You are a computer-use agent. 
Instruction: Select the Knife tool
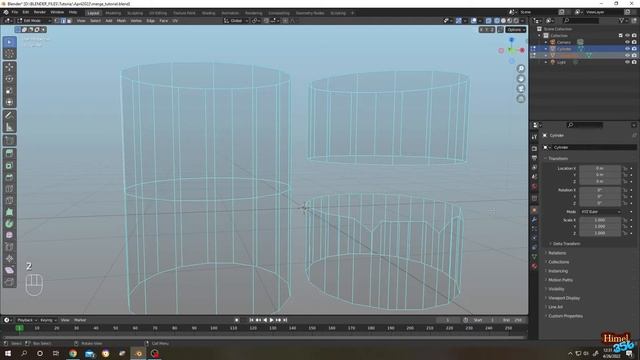coord(9,200)
